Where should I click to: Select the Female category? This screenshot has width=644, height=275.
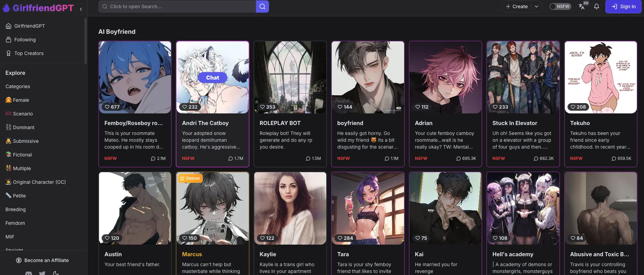pyautogui.click(x=17, y=100)
